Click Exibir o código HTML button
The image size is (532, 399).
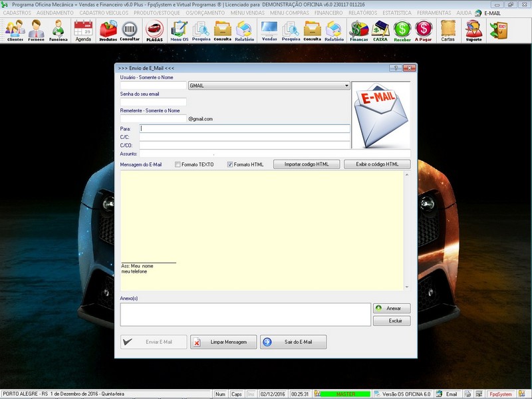[377, 164]
